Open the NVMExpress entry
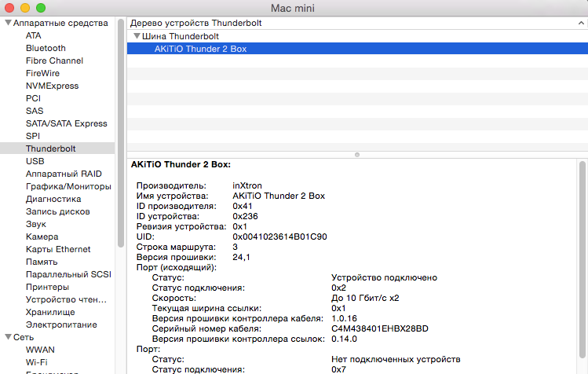This screenshot has width=588, height=374. [x=52, y=86]
